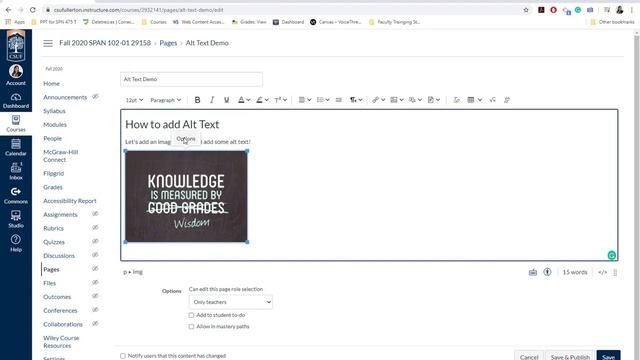Open the keyboard shortcuts icon below the editor

[533, 272]
